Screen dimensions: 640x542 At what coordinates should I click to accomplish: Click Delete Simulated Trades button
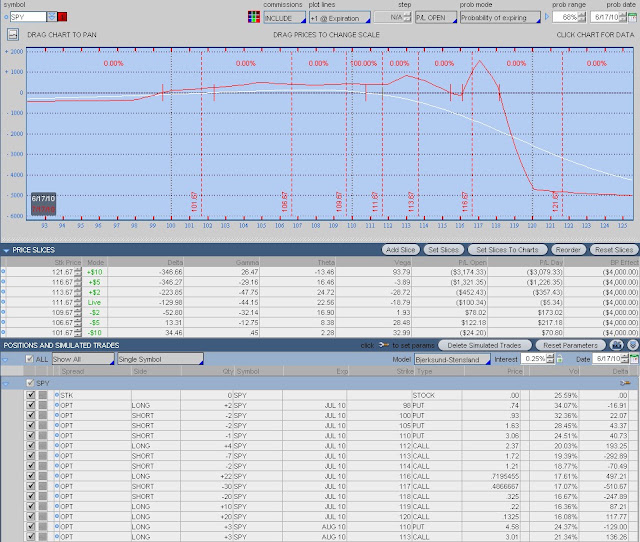coord(484,345)
